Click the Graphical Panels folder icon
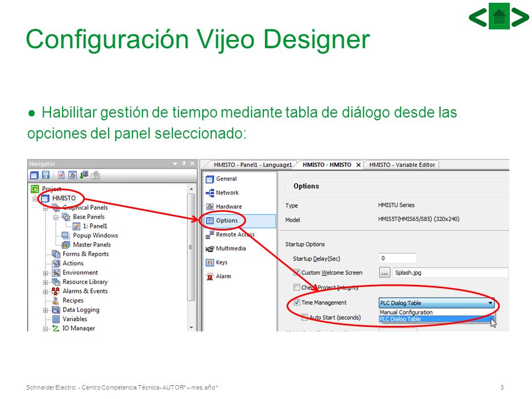Image resolution: width=532 pixels, height=399 pixels. click(x=56, y=207)
